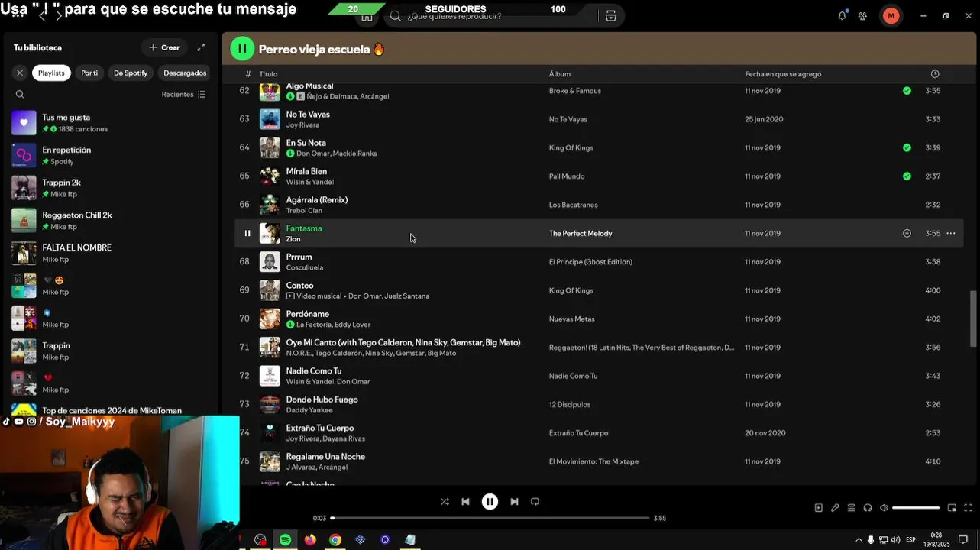Clear the library filter with X
980x550 pixels.
[20, 73]
